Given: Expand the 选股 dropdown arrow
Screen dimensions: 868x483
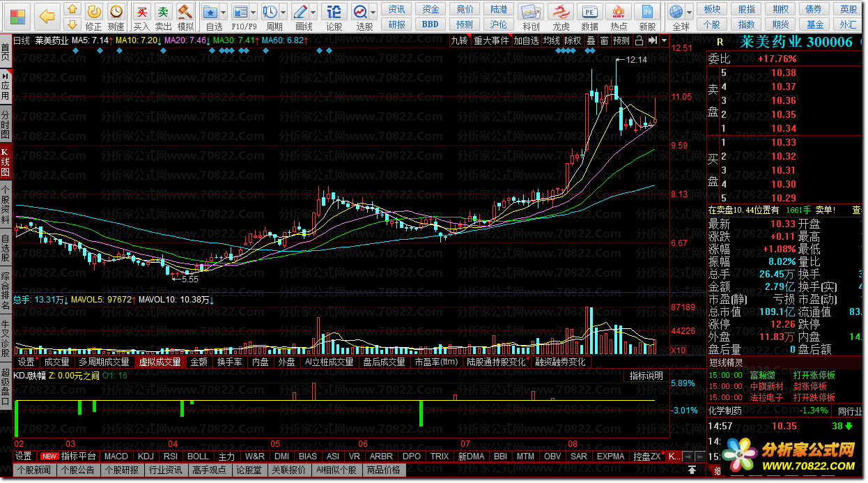Looking at the screenshot, I should [x=373, y=13].
